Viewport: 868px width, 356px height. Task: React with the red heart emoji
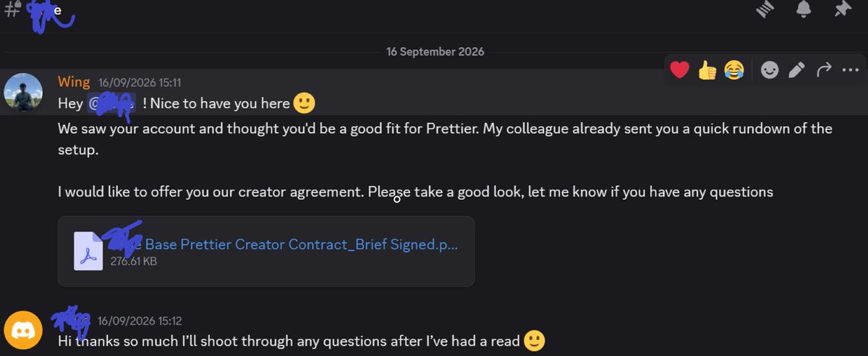coord(679,70)
